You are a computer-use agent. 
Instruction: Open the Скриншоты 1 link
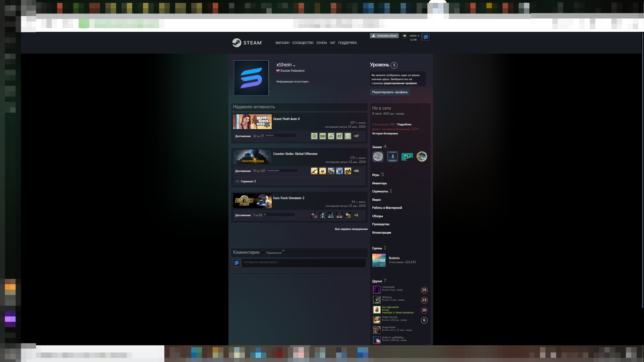[x=382, y=191]
